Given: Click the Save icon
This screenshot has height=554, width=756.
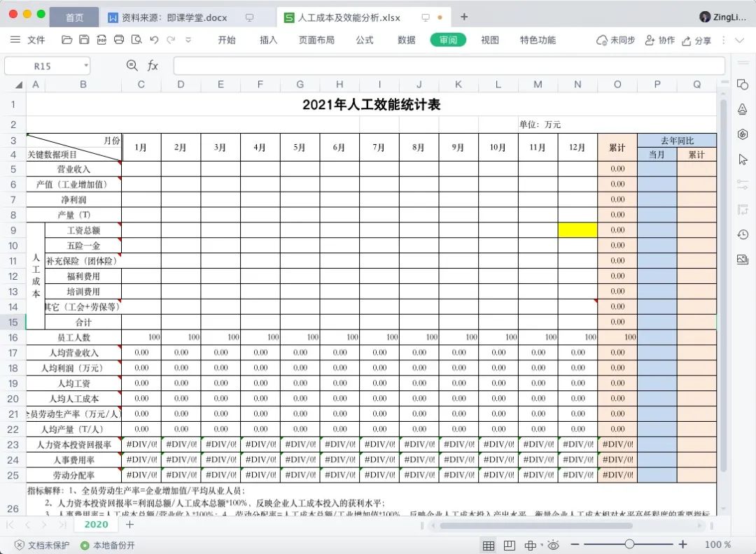Looking at the screenshot, I should click(84, 40).
